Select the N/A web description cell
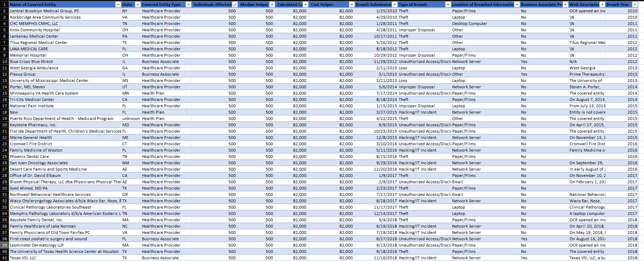The image size is (644, 261). click(587, 62)
